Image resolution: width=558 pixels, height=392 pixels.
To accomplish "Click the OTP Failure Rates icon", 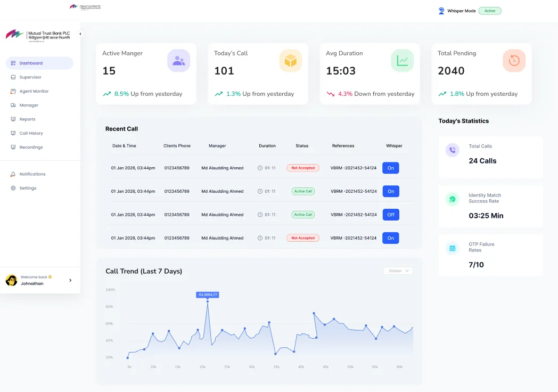I will 453,248.
